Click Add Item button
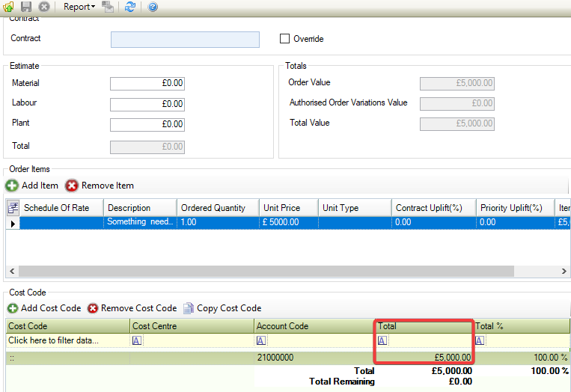This screenshot has height=392, width=571. pos(32,186)
